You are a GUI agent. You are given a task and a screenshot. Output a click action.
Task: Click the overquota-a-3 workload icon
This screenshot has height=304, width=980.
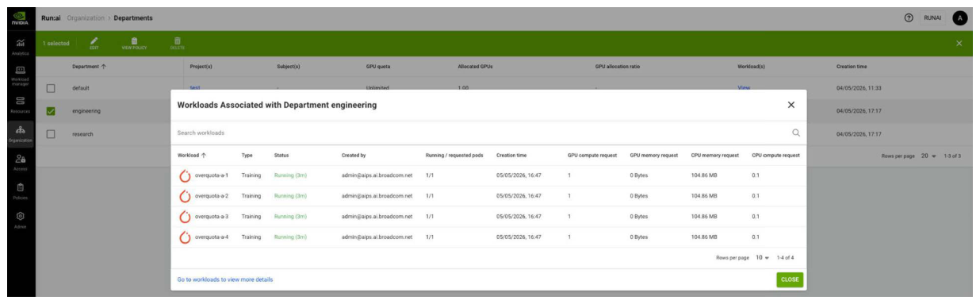point(185,216)
